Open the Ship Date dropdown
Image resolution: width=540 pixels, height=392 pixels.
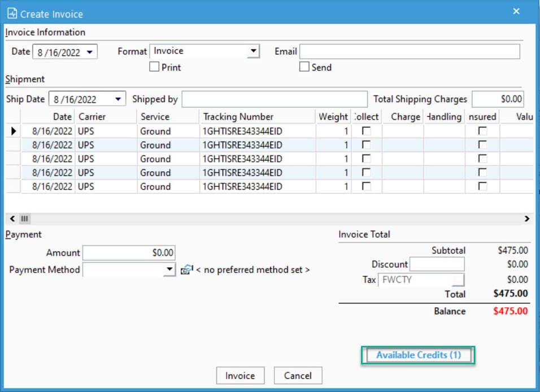[119, 98]
